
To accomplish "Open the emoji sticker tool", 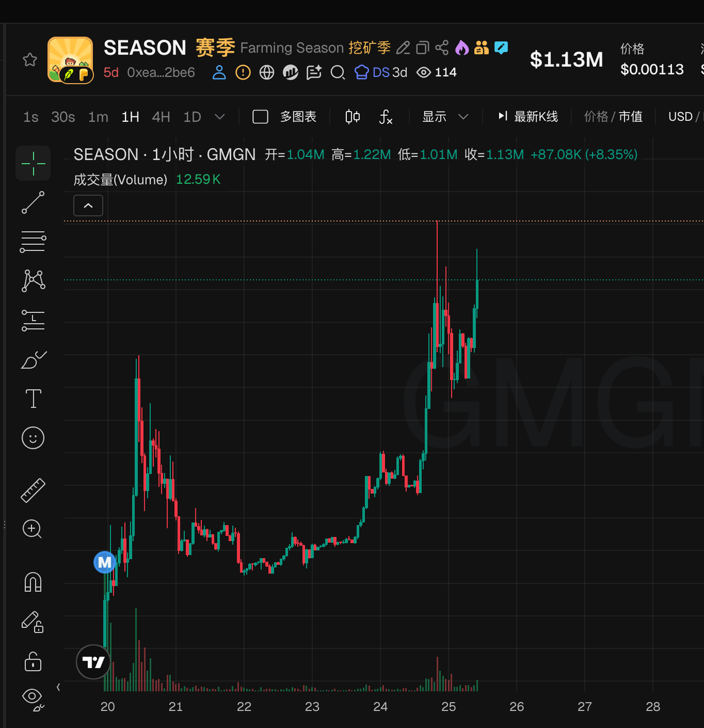I will click(x=33, y=438).
